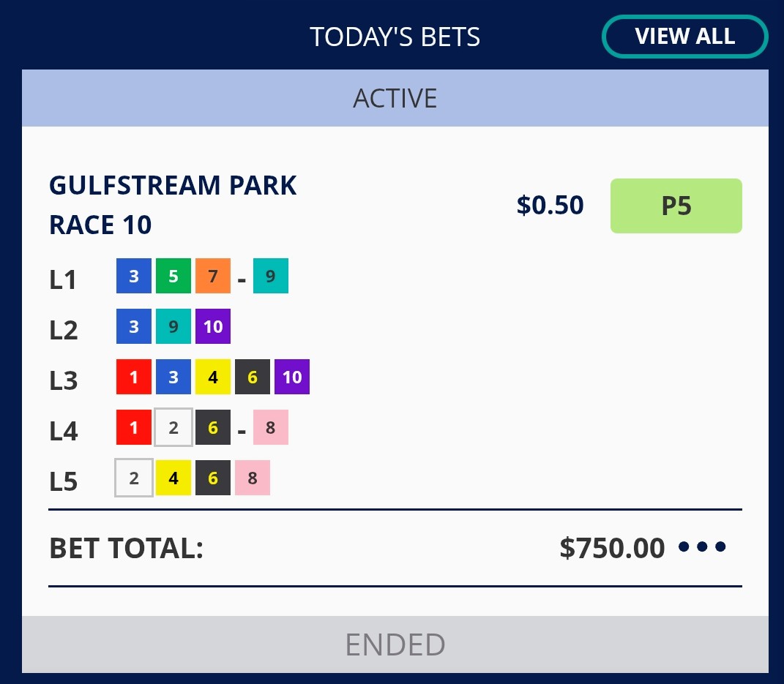
Task: Click the teal 9 runner in L1
Action: (271, 276)
